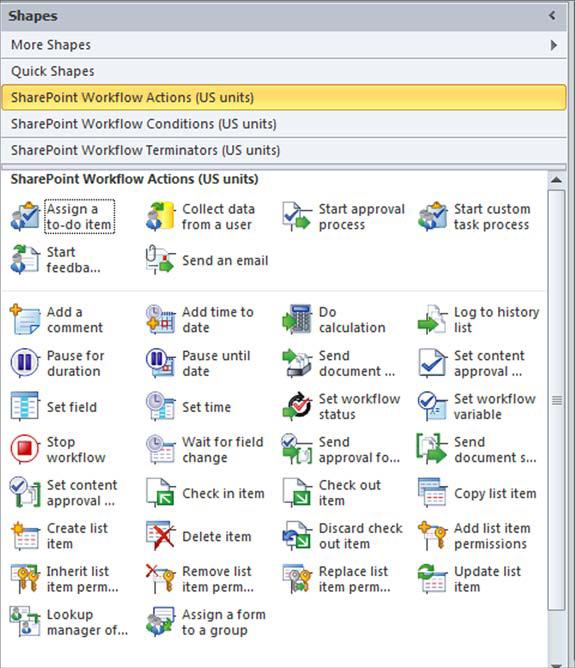
Task: Click the SharePoint Workflow Actions (US units) stencil heading
Action: pyautogui.click(x=135, y=179)
